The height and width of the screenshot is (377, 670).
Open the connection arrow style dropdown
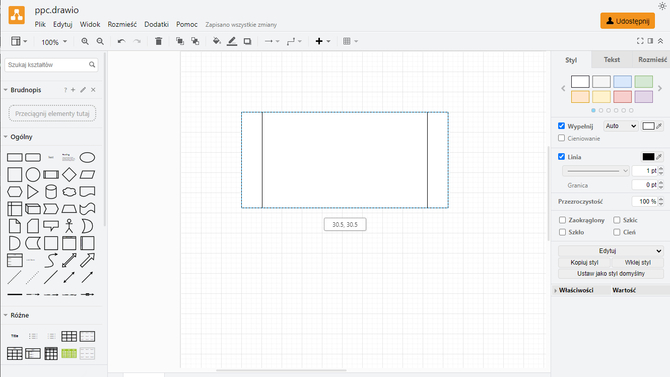272,41
